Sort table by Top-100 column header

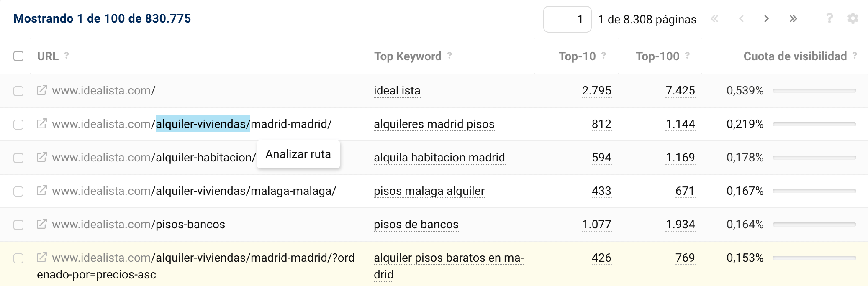[x=657, y=56]
